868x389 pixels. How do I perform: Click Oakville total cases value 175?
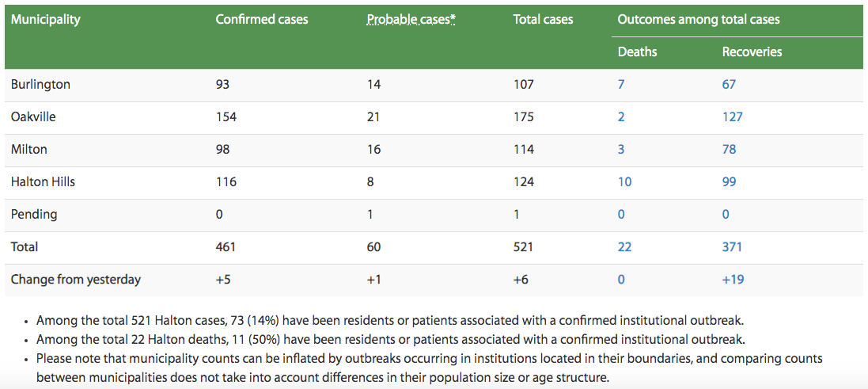pos(524,117)
